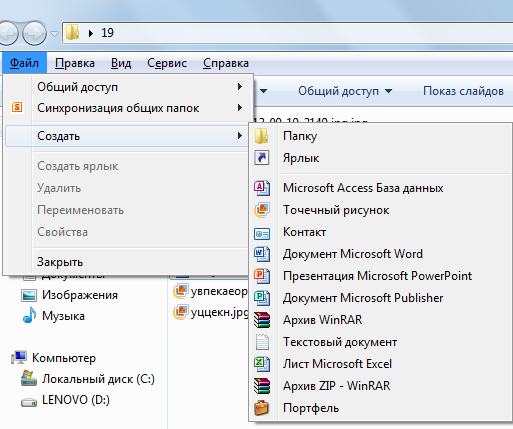Click the orange S icon beside Синхронизация общих папок
Screen dimensions: 513x429
pos(17,107)
